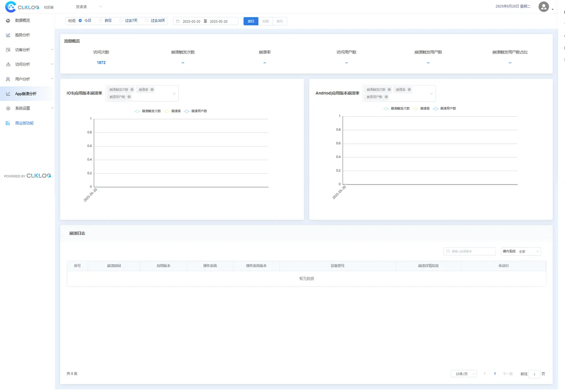The width and height of the screenshot is (565, 392).
Task: Click the 用户分析 person icon in sidebar
Action: (x=8, y=79)
